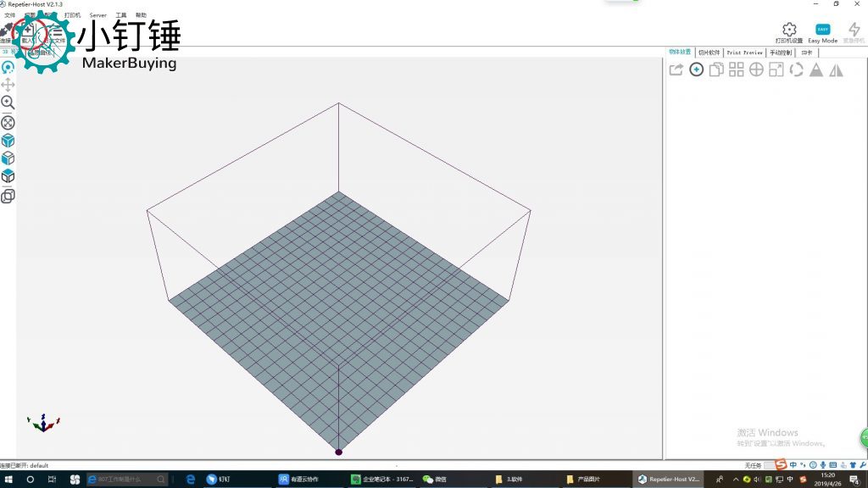Switch to the 物体放置 tab
Image resolution: width=868 pixels, height=488 pixels.
(680, 52)
